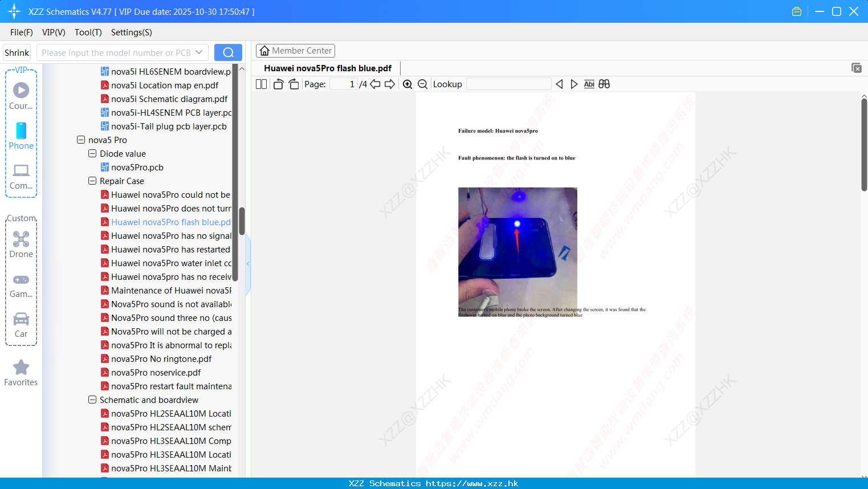Collapse the Repair Case folder

pyautogui.click(x=92, y=181)
